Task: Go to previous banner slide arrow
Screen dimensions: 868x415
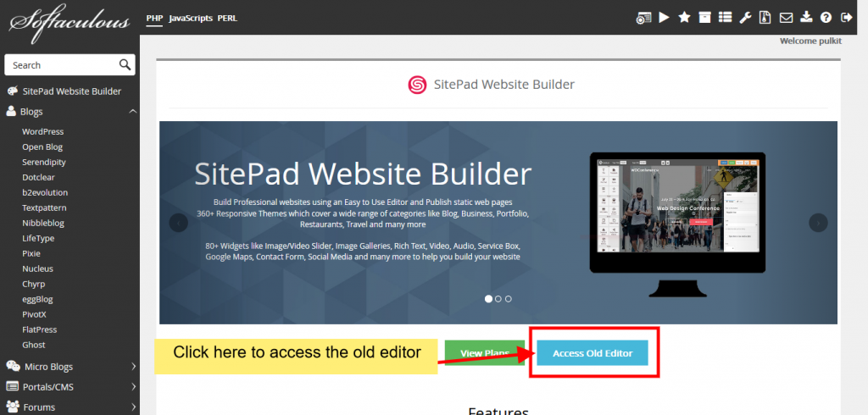Action: [x=178, y=223]
